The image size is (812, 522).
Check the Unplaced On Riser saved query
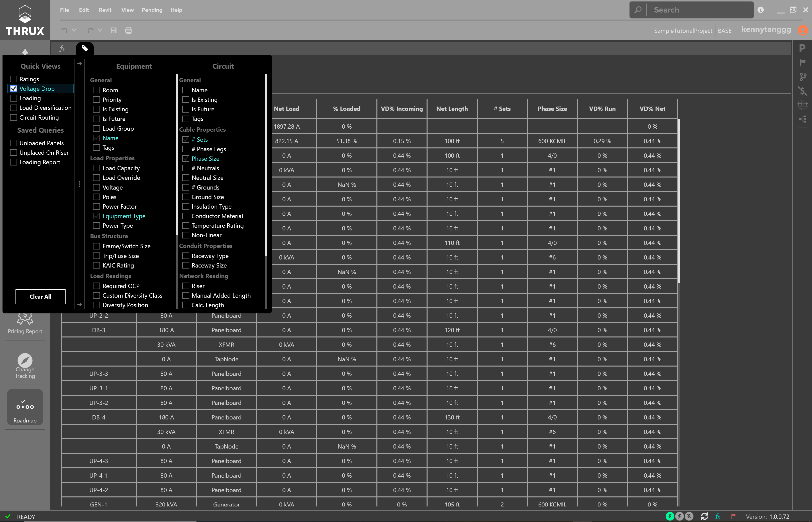click(x=14, y=152)
